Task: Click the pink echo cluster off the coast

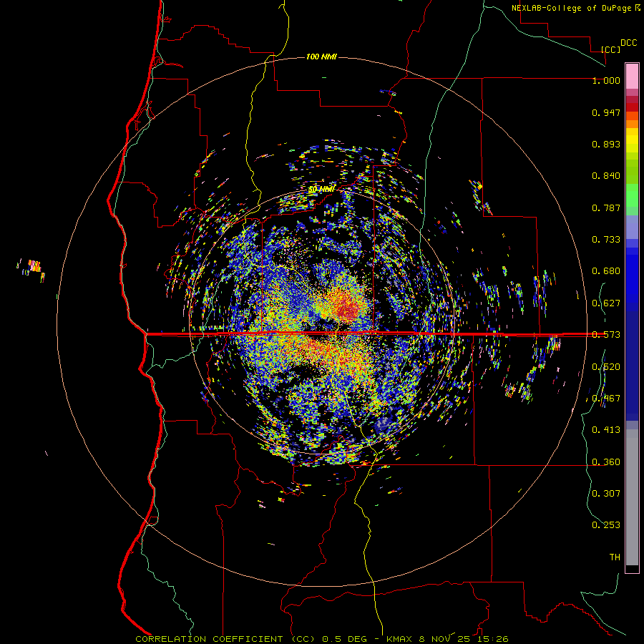Action: [x=34, y=266]
